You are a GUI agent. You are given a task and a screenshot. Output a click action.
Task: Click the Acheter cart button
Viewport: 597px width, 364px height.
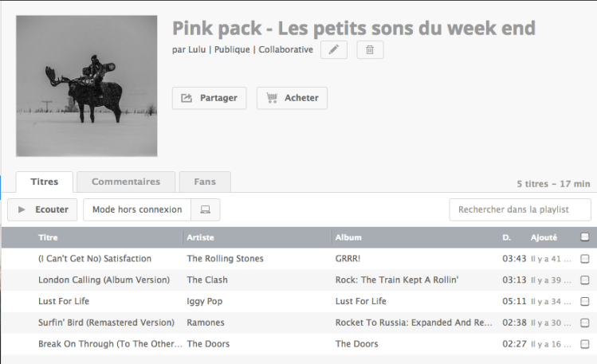292,98
